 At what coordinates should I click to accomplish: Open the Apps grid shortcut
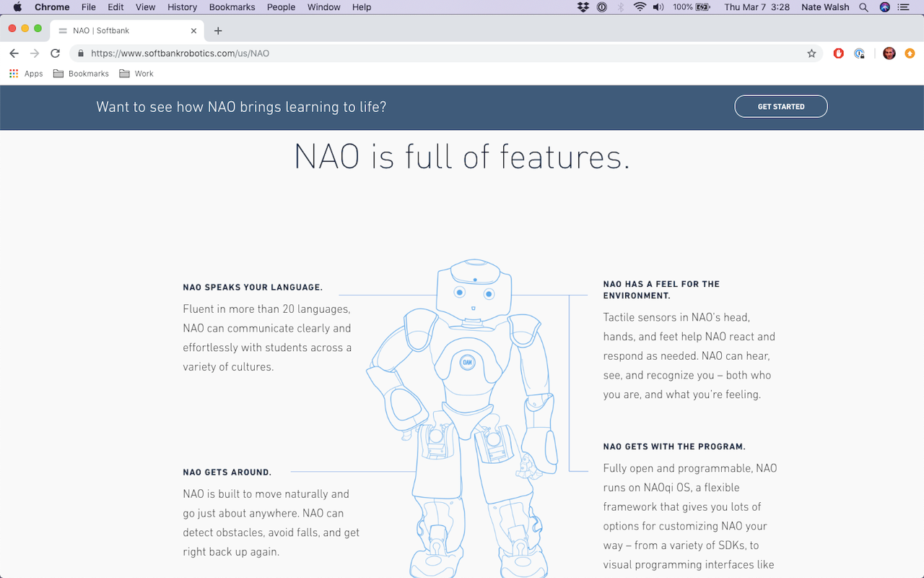pos(26,74)
